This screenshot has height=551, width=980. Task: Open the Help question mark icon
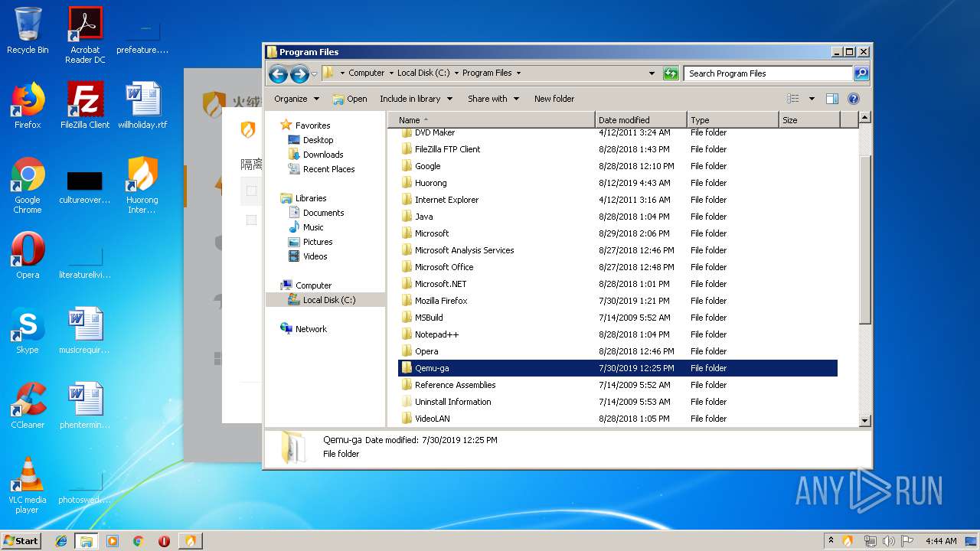854,99
